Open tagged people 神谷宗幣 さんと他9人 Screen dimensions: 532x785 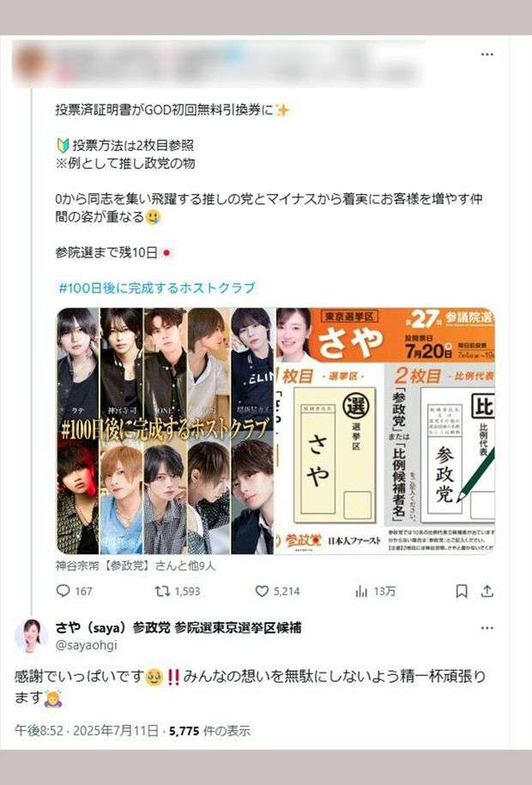[x=136, y=565]
